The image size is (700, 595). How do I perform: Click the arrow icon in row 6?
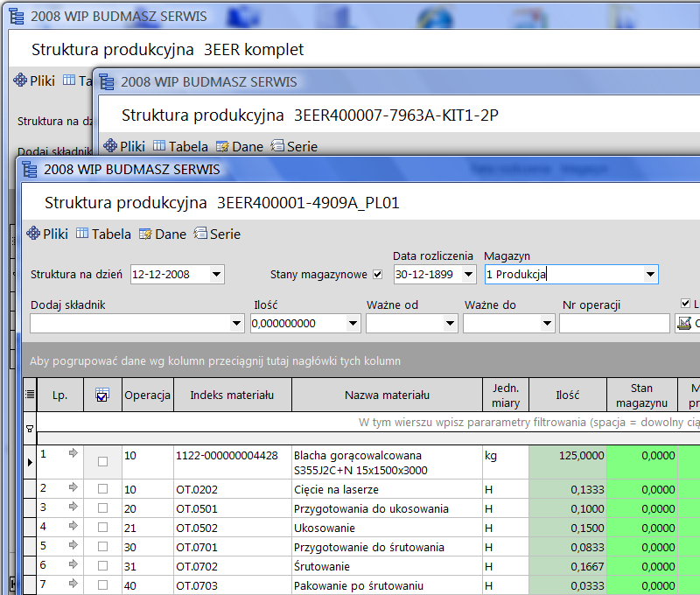[x=73, y=563]
